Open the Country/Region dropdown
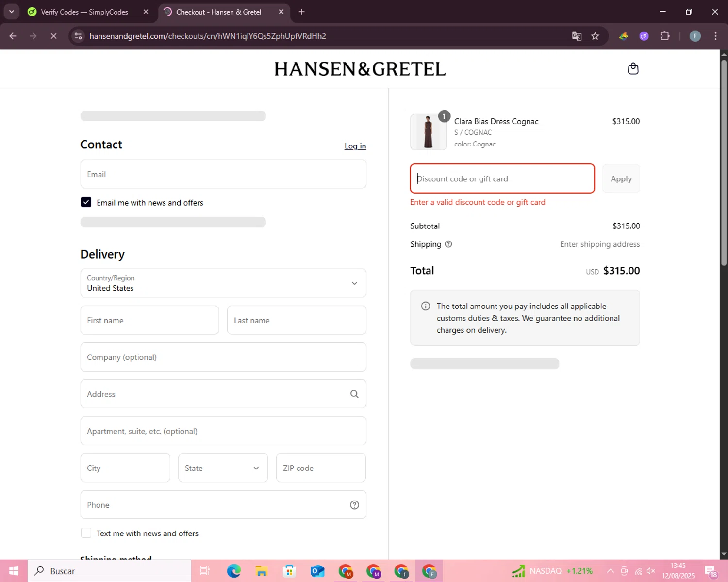The image size is (728, 582). click(x=223, y=283)
